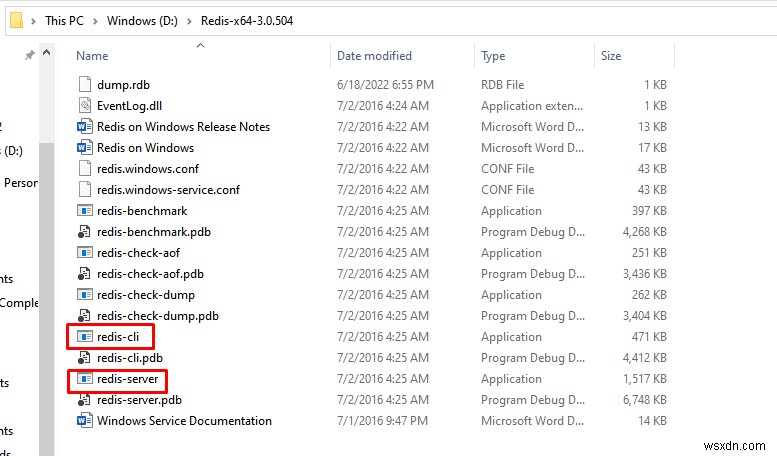Screen dimensions: 777x456
Task: Click the '7/1/2016 9:47 PM' date cell
Action: pos(382,421)
